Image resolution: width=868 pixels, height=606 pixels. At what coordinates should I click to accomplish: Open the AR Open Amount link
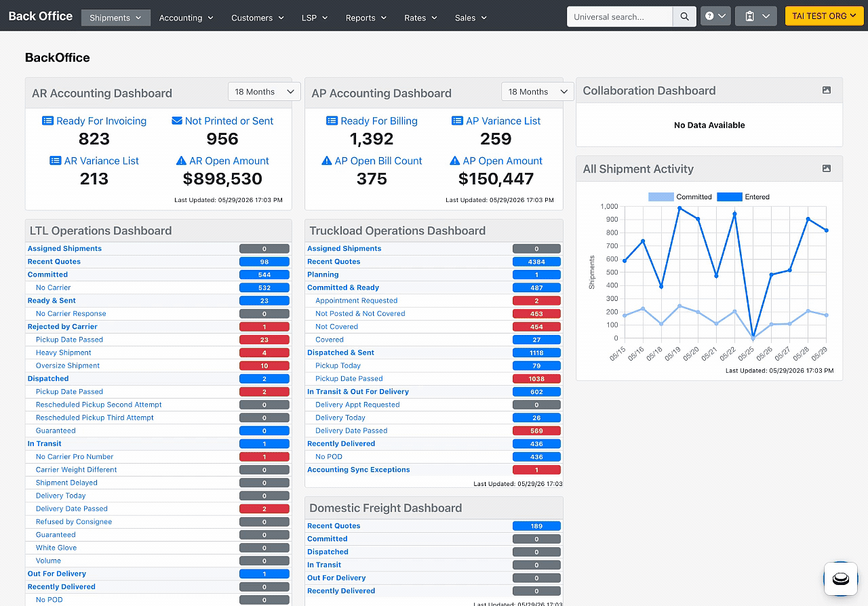229,161
